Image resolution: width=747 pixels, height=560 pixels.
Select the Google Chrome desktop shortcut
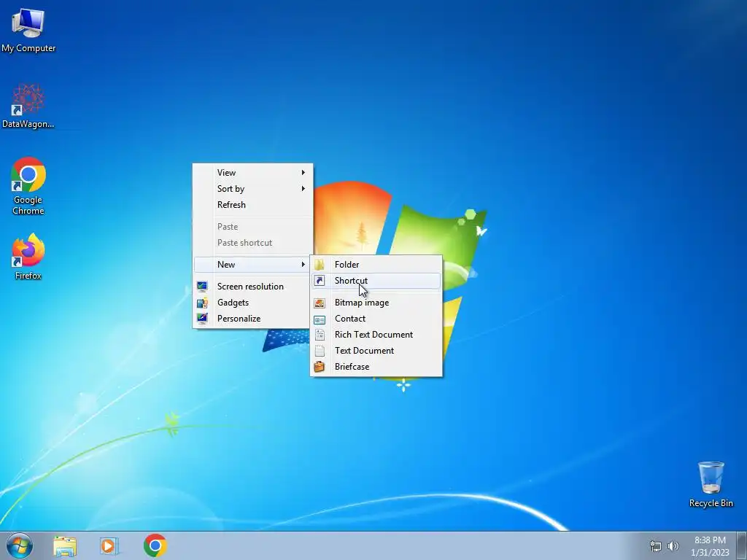pos(28,186)
